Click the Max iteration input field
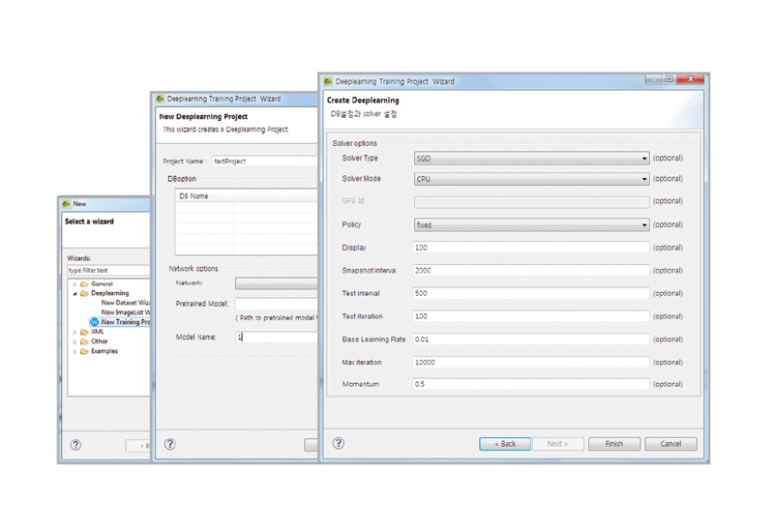The height and width of the screenshot is (532, 774). pyautogui.click(x=530, y=363)
